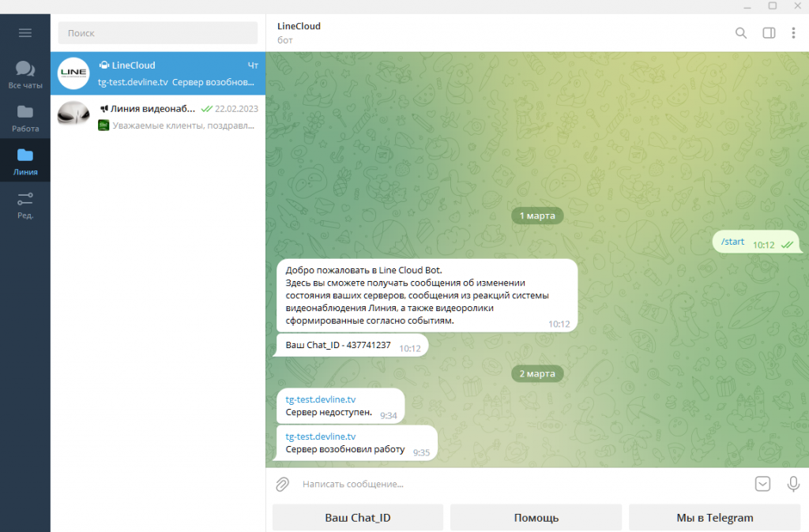This screenshot has width=809, height=532.
Task: Click the LineCloud chat header title
Action: [x=299, y=26]
